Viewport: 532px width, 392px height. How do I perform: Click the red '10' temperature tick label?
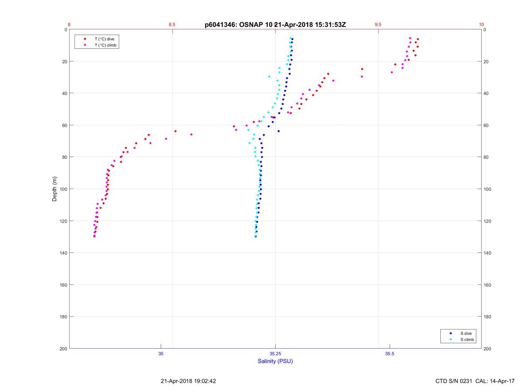481,24
